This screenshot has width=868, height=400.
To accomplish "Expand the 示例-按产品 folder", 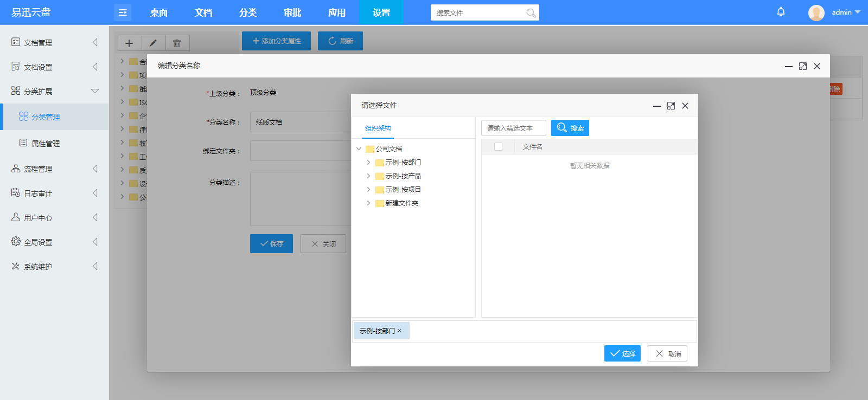I will coord(368,176).
